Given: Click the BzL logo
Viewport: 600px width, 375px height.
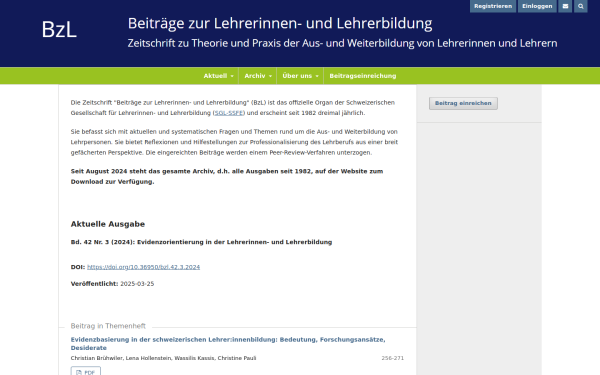Looking at the screenshot, I should click(x=59, y=29).
